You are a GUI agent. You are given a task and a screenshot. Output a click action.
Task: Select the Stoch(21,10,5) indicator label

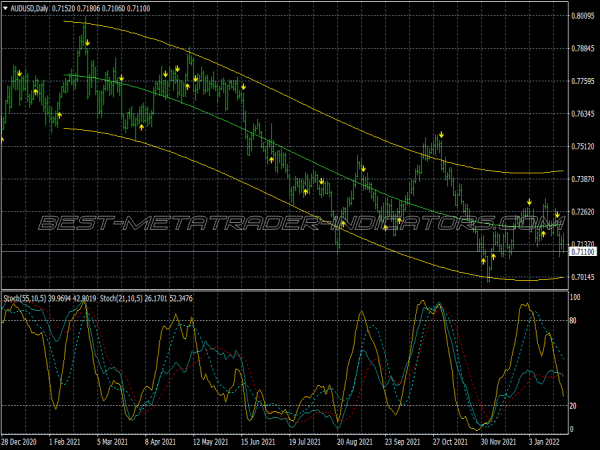click(x=121, y=298)
